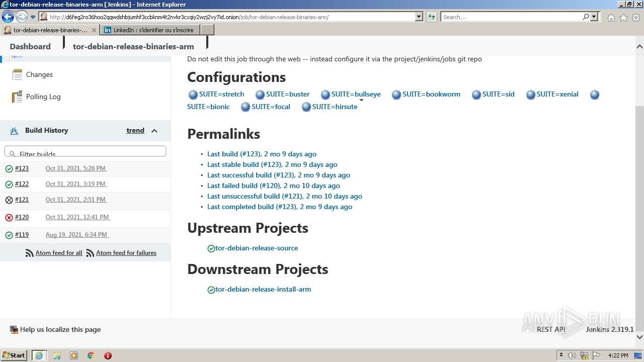Click the success status icon of build #122
This screenshot has height=362, width=644.
pyautogui.click(x=9, y=185)
